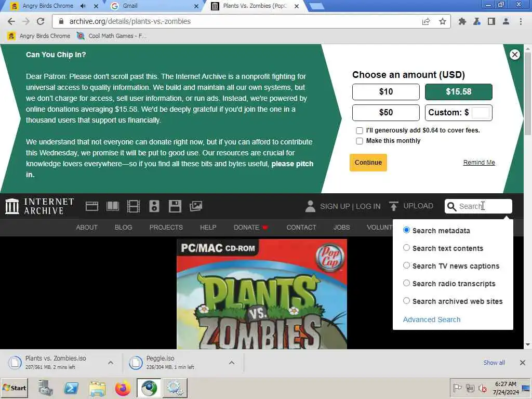The width and height of the screenshot is (532, 399).
Task: Expand options for Peggle.iso download
Action: [x=231, y=363]
